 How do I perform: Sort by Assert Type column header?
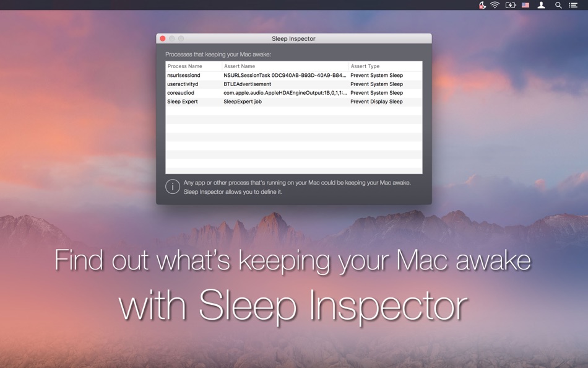coord(385,66)
